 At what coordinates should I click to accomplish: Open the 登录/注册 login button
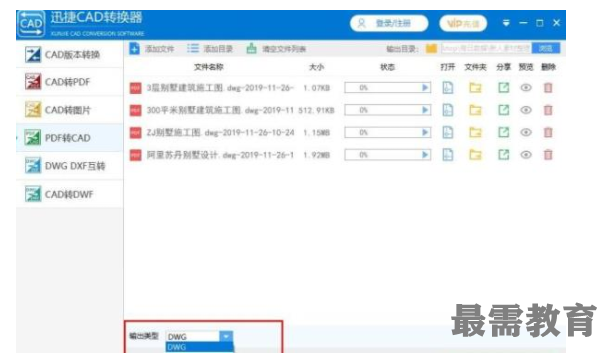click(x=389, y=23)
